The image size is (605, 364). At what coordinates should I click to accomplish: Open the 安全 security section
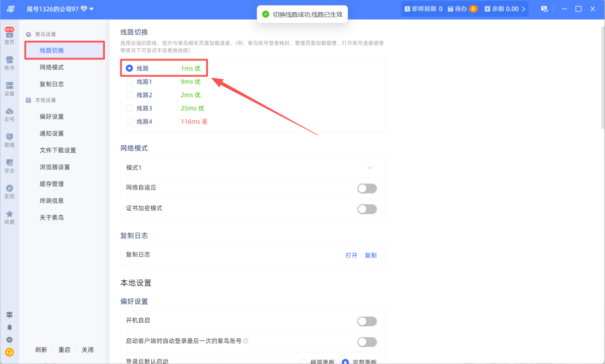click(9, 166)
